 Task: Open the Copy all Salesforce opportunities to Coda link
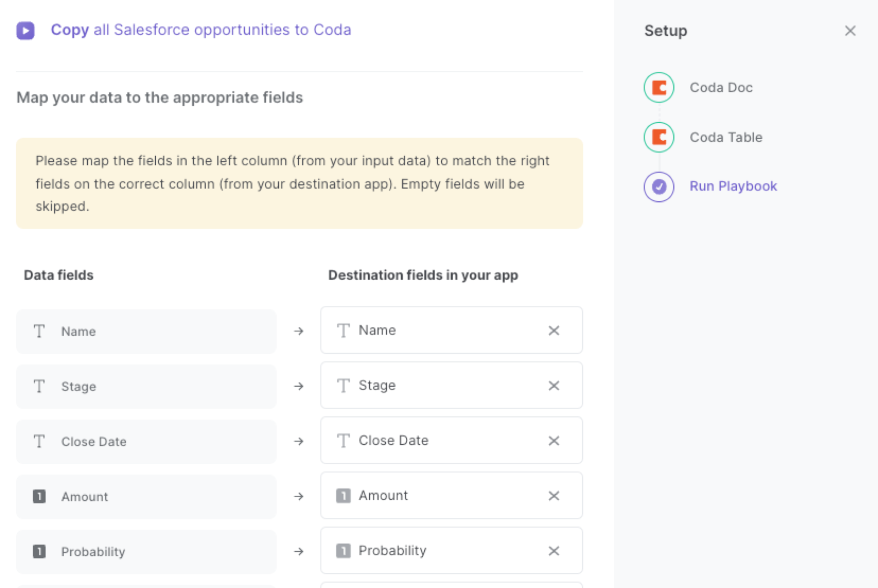coord(201,30)
